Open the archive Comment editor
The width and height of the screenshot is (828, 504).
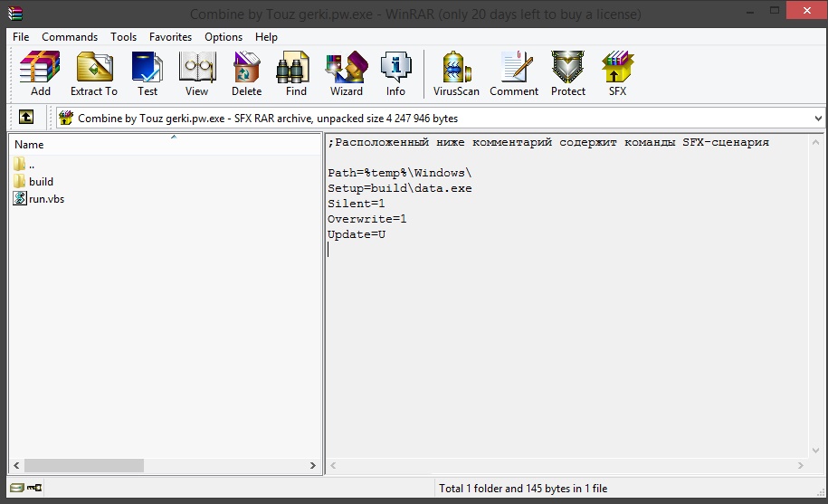[x=514, y=73]
